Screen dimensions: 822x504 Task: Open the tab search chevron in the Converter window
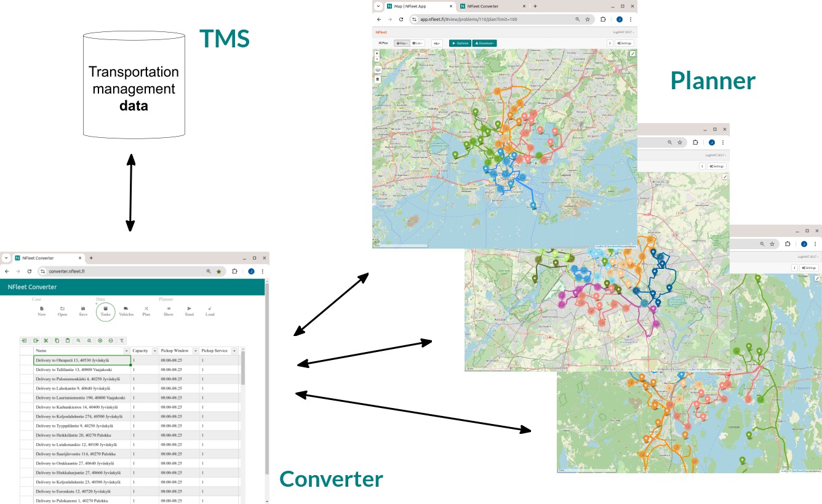click(6, 258)
